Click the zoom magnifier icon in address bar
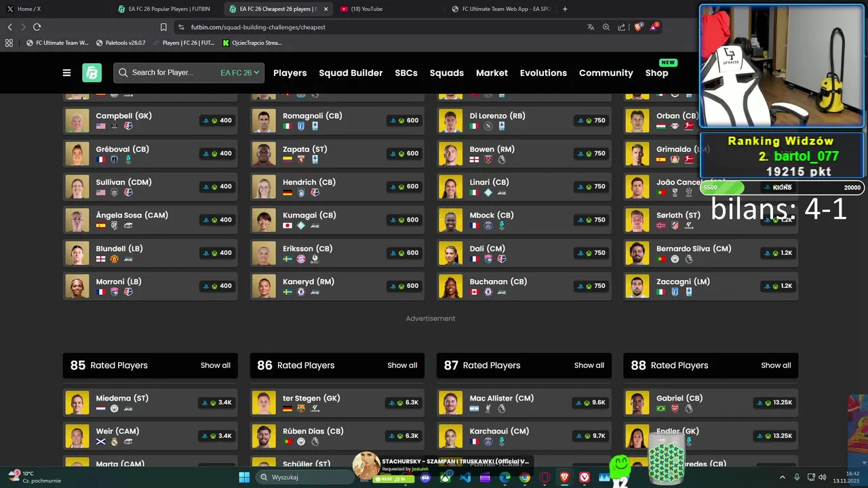Image resolution: width=868 pixels, height=488 pixels. click(x=606, y=27)
